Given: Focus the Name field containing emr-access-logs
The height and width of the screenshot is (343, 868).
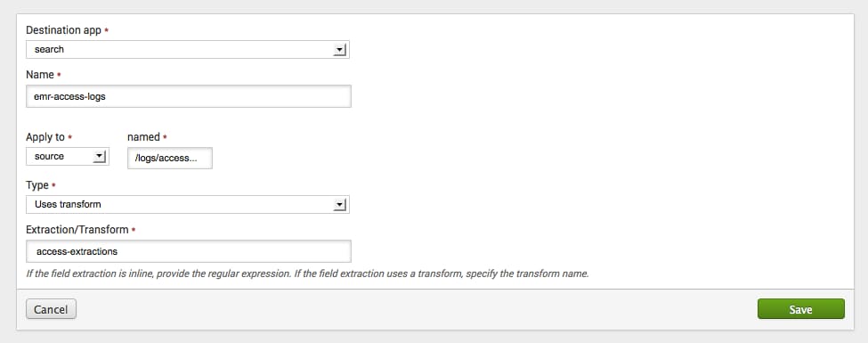Looking at the screenshot, I should click(x=188, y=96).
